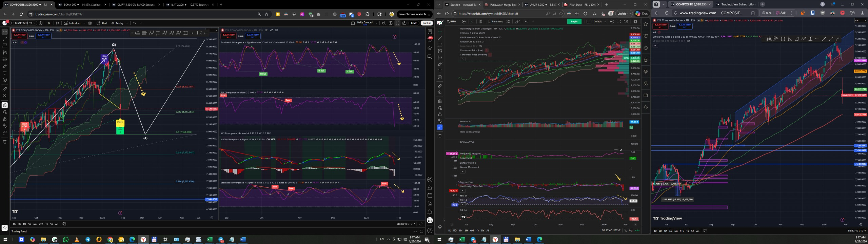Screen dimensions: 868x244
Task: Switch to CMRY 5,350 Chrome tab
Action: point(136,5)
